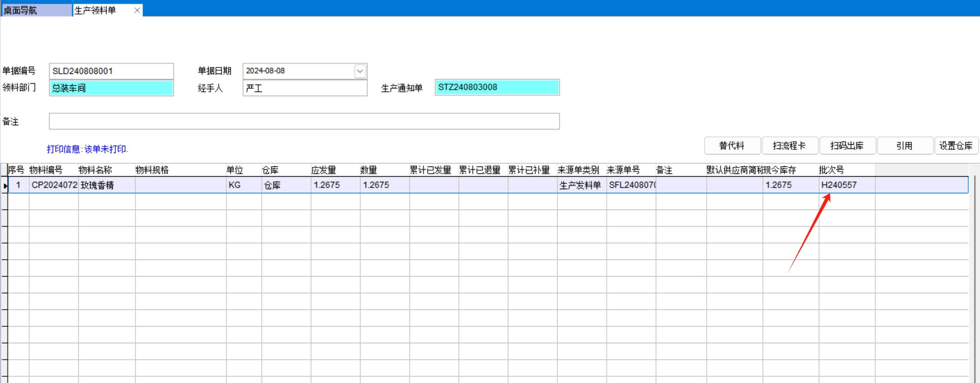980x383 pixels.
Task: Open 设置仓库 button
Action: tap(955, 146)
